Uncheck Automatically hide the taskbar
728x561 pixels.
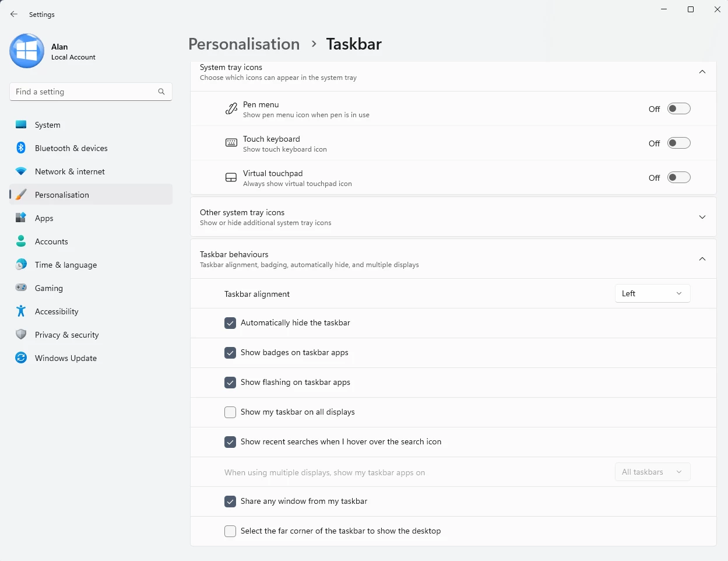230,323
